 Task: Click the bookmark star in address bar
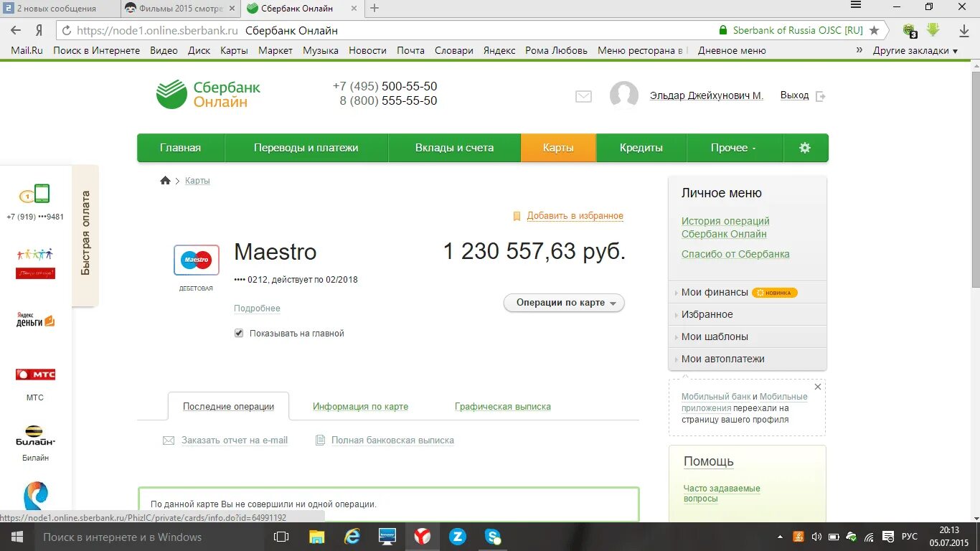click(874, 31)
